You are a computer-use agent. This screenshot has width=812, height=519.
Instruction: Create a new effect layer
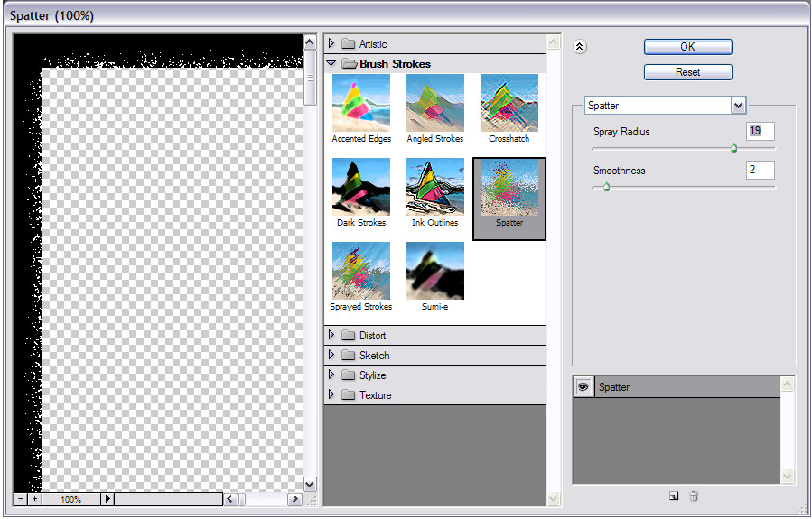click(673, 496)
